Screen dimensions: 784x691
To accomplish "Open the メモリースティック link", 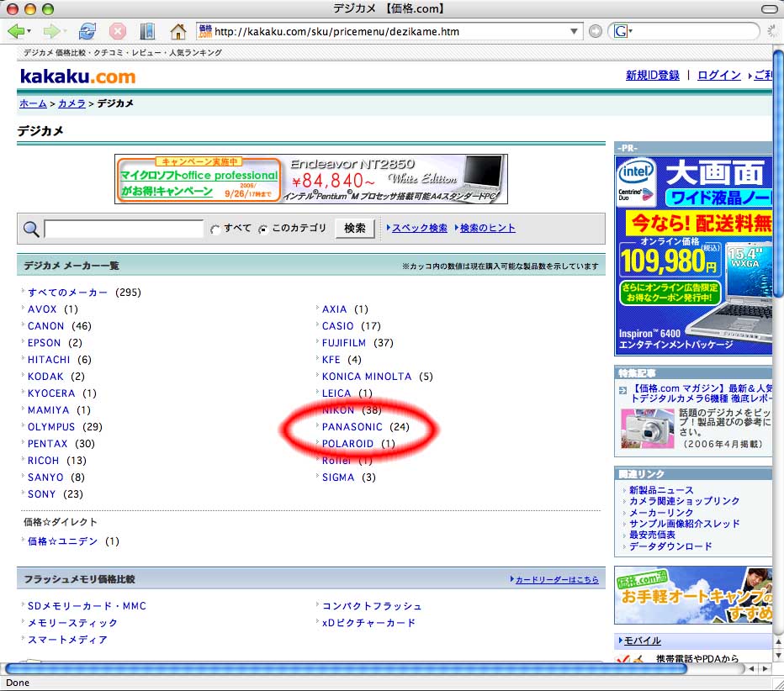I will click(72, 623).
